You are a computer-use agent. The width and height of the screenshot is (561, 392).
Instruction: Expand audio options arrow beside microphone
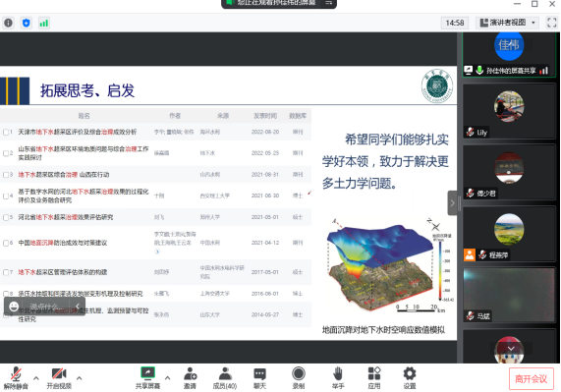tap(36, 378)
